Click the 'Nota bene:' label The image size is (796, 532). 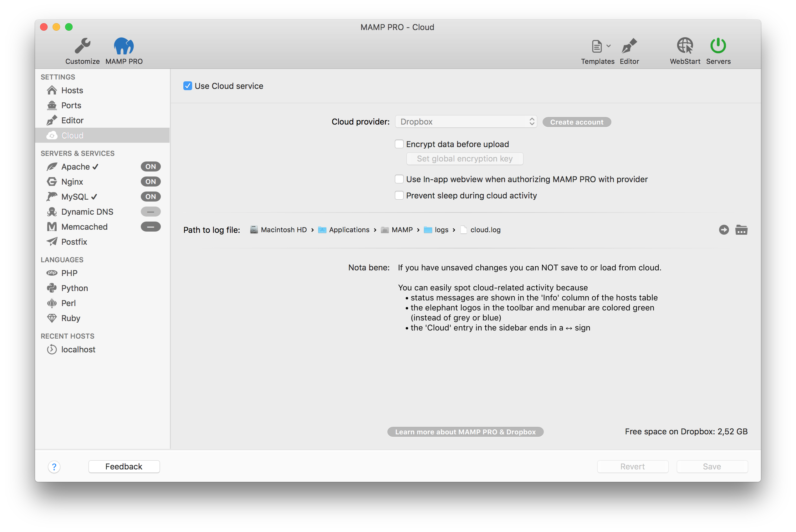tap(369, 267)
